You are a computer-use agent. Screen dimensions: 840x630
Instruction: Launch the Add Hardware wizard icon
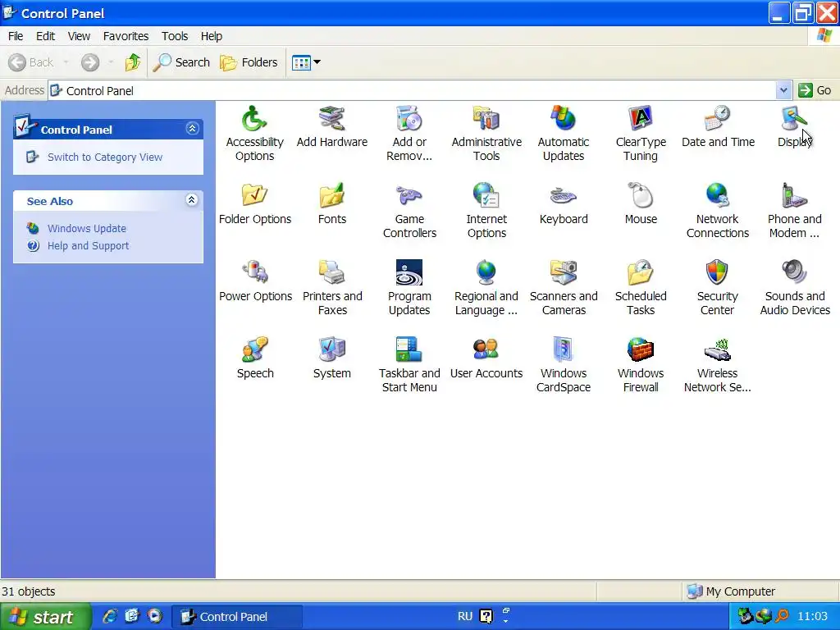(x=331, y=118)
